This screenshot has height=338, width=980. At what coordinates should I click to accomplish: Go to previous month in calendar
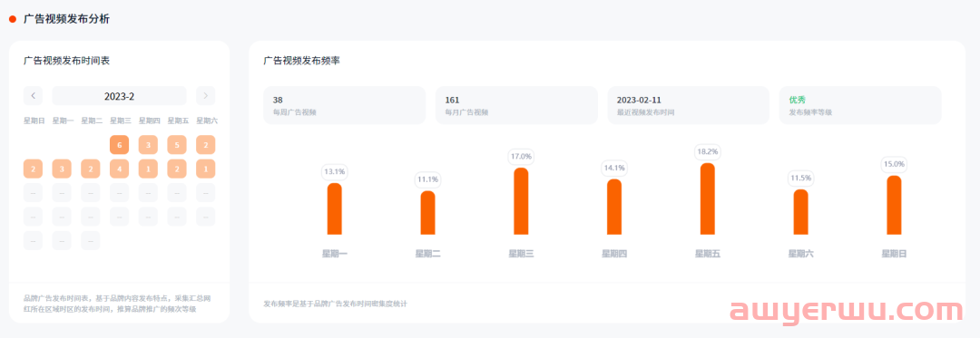coord(33,96)
